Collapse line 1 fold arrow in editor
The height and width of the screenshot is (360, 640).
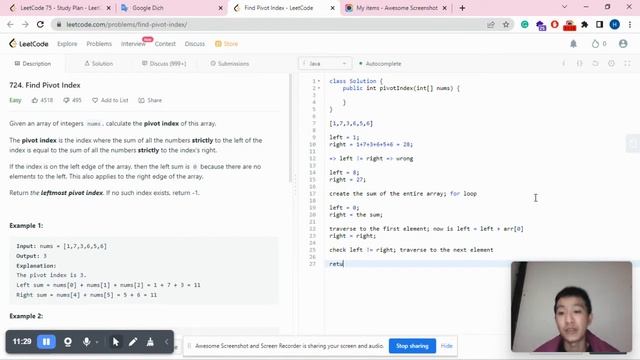click(x=319, y=81)
